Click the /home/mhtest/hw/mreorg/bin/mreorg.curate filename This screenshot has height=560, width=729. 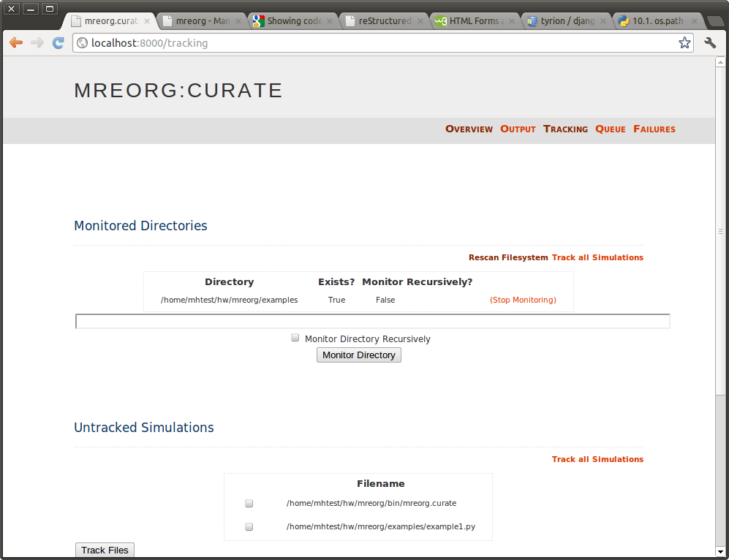point(371,503)
